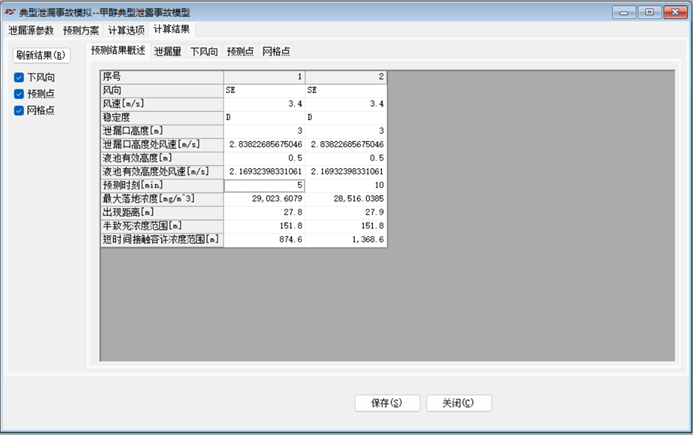This screenshot has width=693, height=435.
Task: Click the 出现距离 cell showing 27.8
Action: (264, 213)
